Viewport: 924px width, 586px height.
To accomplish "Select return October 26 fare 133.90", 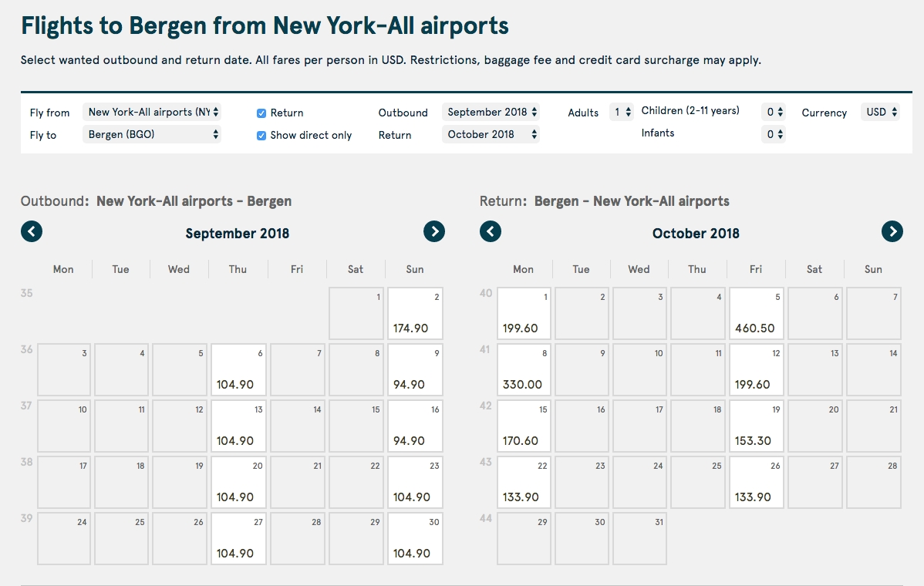I will coord(757,483).
